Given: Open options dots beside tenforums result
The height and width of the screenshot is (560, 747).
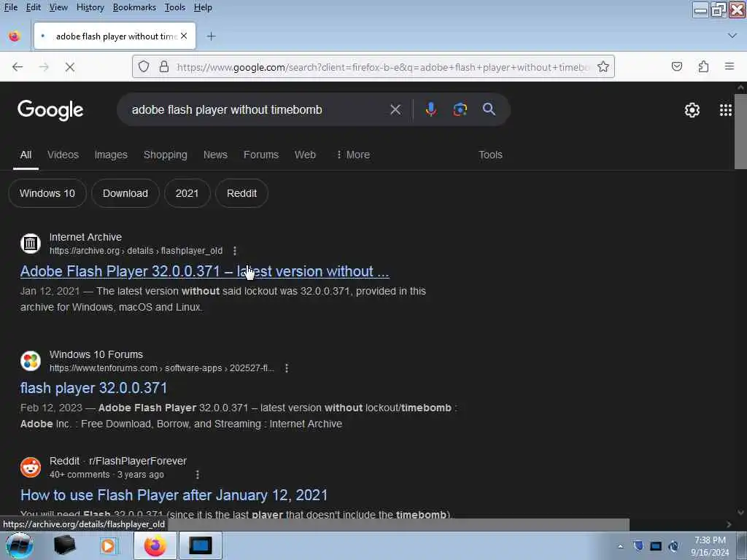Looking at the screenshot, I should pos(286,368).
